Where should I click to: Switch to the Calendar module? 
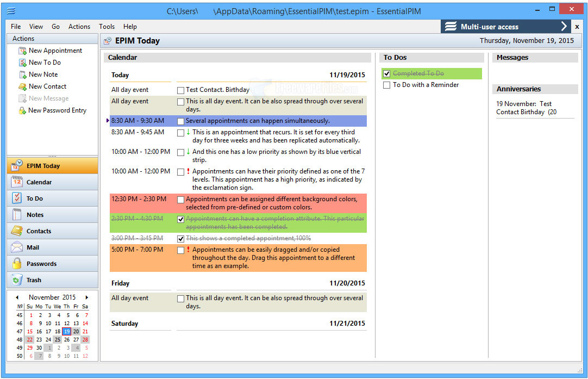pos(39,182)
